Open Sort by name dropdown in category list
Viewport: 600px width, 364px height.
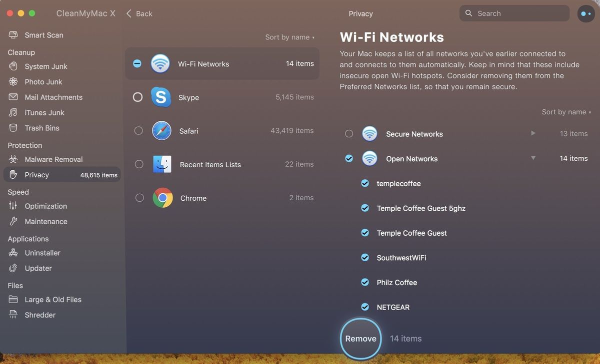point(290,37)
